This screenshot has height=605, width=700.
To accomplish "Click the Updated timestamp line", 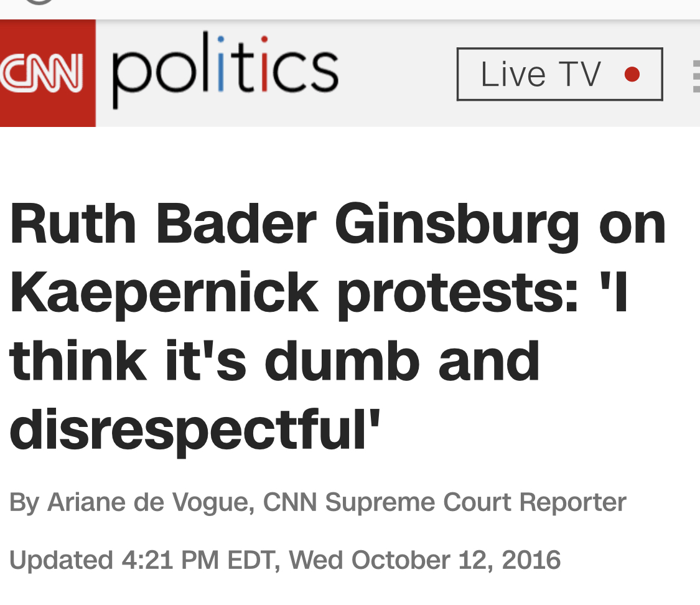I will tap(285, 560).
